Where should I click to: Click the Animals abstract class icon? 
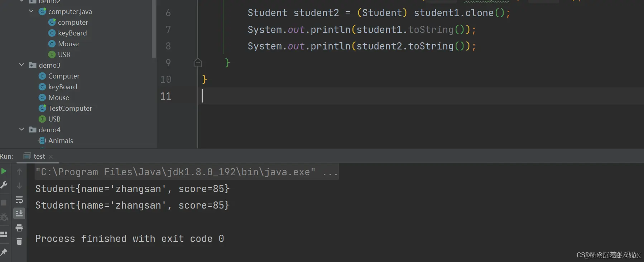click(42, 140)
